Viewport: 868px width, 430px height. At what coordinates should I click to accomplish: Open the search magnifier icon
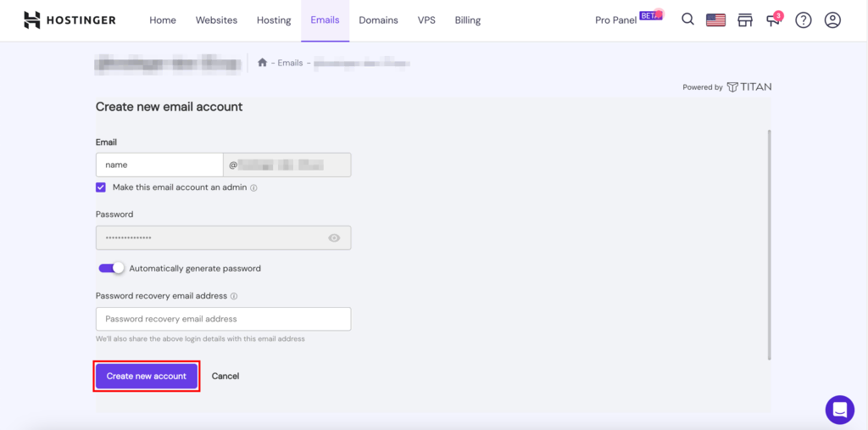pyautogui.click(x=687, y=20)
